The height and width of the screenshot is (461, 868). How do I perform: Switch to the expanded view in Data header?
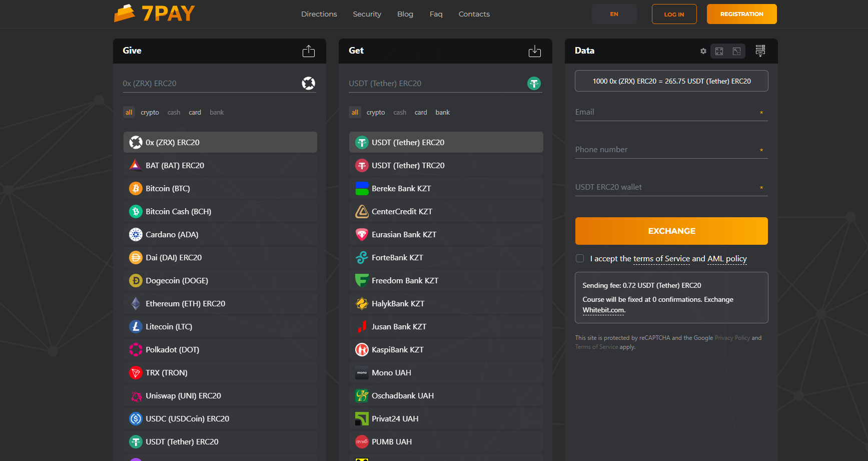click(719, 51)
